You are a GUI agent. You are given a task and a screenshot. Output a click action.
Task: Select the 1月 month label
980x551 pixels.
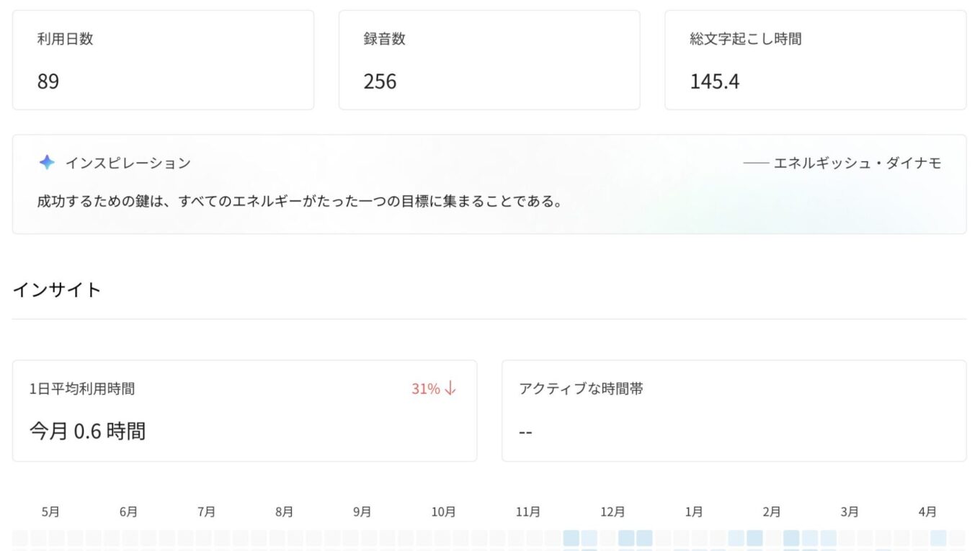tap(694, 512)
